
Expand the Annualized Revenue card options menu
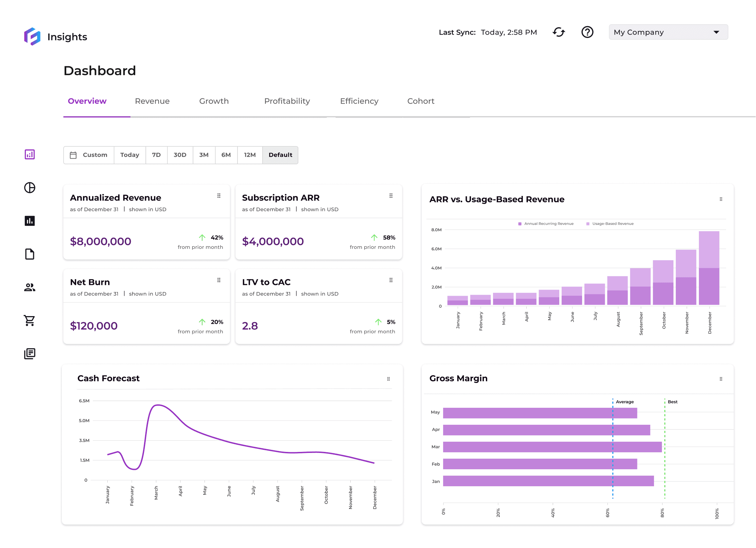coord(219,196)
